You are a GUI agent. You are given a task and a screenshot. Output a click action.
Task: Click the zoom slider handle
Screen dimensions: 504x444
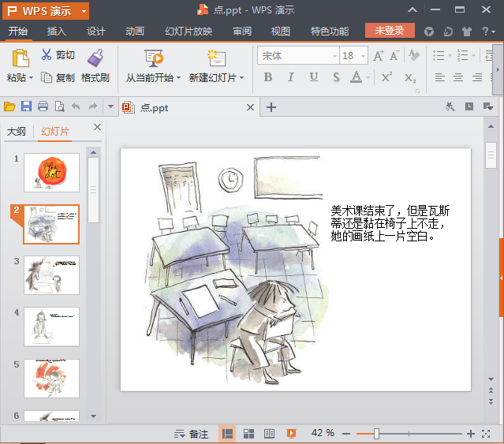(x=376, y=434)
